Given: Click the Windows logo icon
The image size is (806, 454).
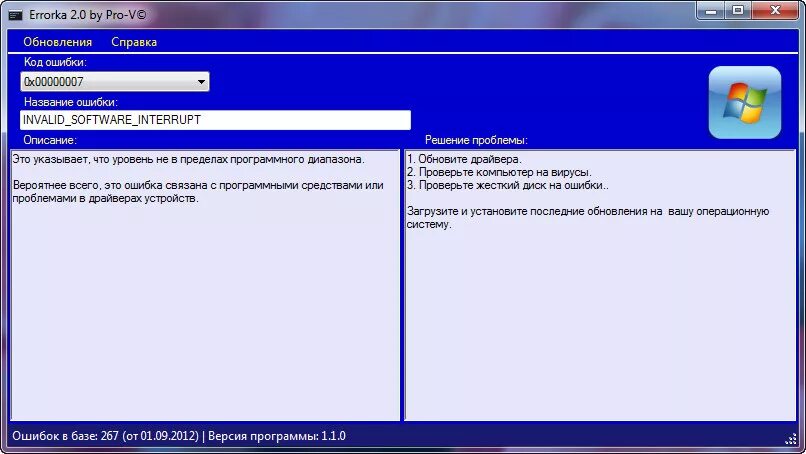Looking at the screenshot, I should click(744, 102).
